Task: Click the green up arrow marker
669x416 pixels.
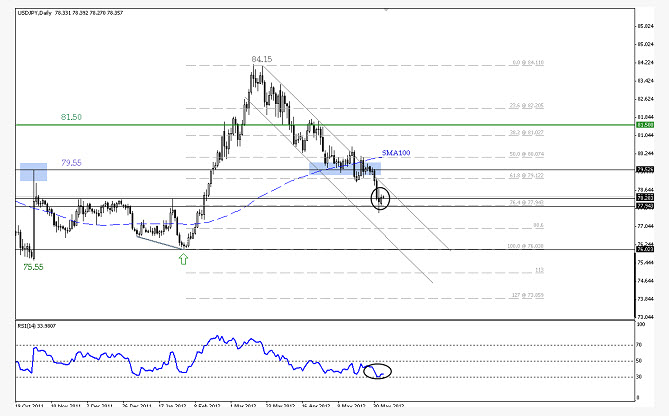Action: 183,259
